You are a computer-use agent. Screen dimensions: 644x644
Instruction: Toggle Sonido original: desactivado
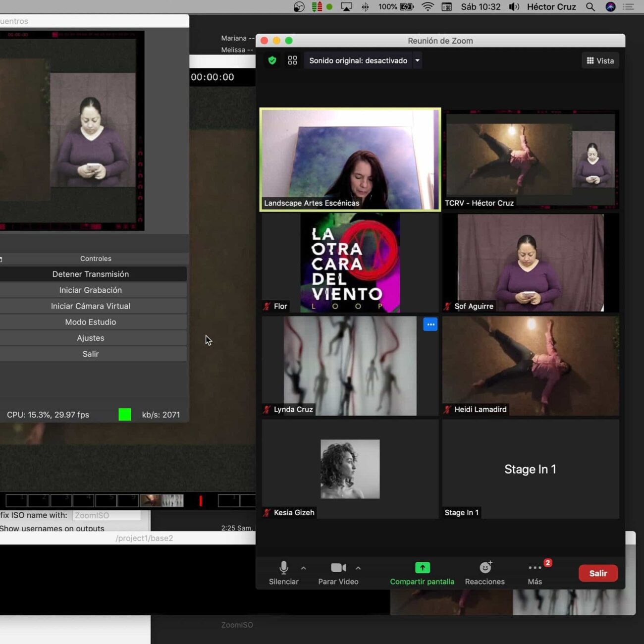point(358,60)
